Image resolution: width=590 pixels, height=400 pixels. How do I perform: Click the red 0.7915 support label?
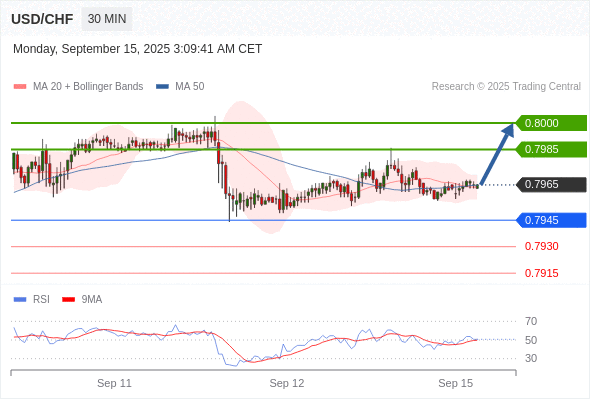click(x=541, y=273)
